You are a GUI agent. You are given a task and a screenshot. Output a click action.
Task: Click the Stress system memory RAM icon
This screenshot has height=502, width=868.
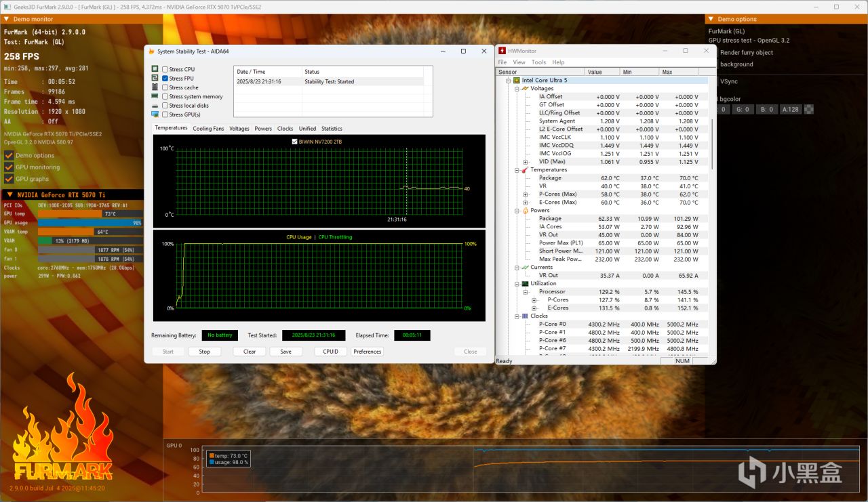155,97
